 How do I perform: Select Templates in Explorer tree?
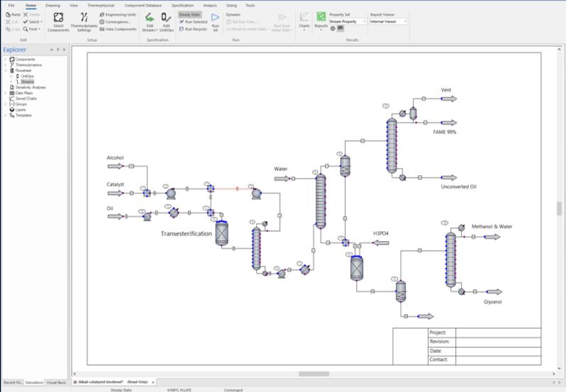23,116
